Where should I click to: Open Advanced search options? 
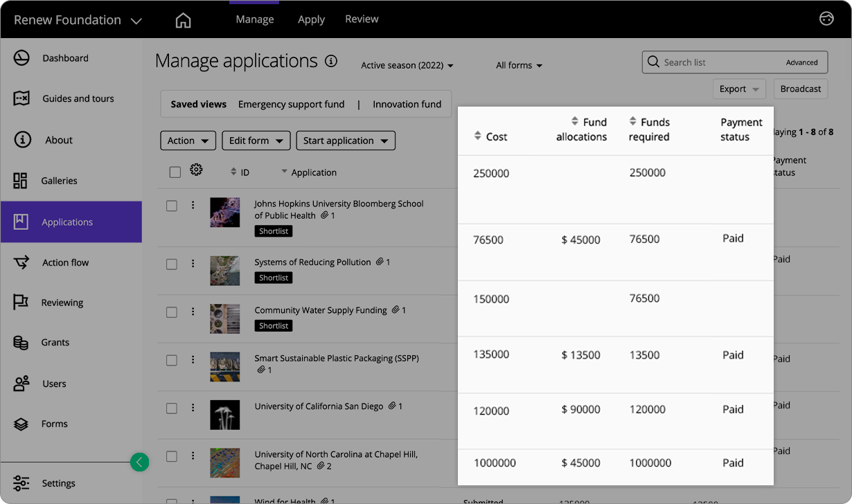(802, 62)
